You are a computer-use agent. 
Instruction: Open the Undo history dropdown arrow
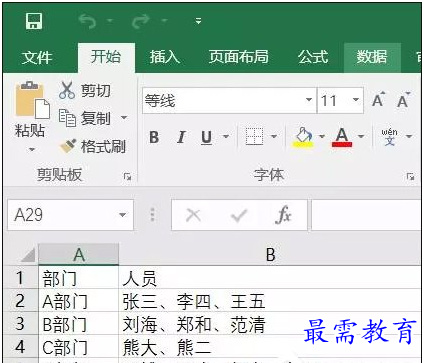coord(110,21)
